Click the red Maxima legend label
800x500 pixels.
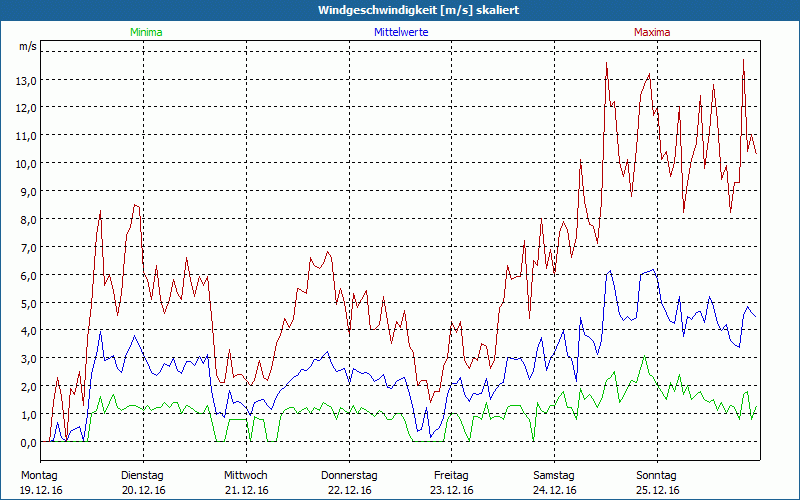[652, 32]
